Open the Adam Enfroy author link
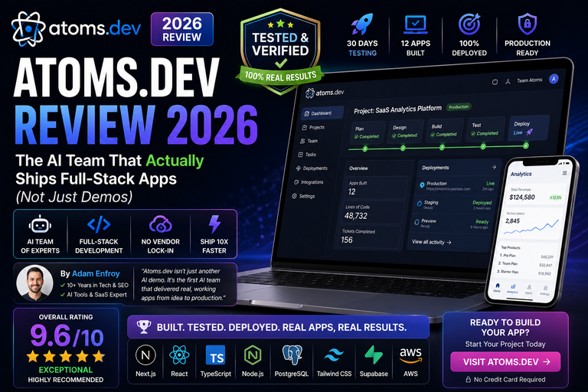Viewport: 588px width, 392px height. (x=96, y=274)
